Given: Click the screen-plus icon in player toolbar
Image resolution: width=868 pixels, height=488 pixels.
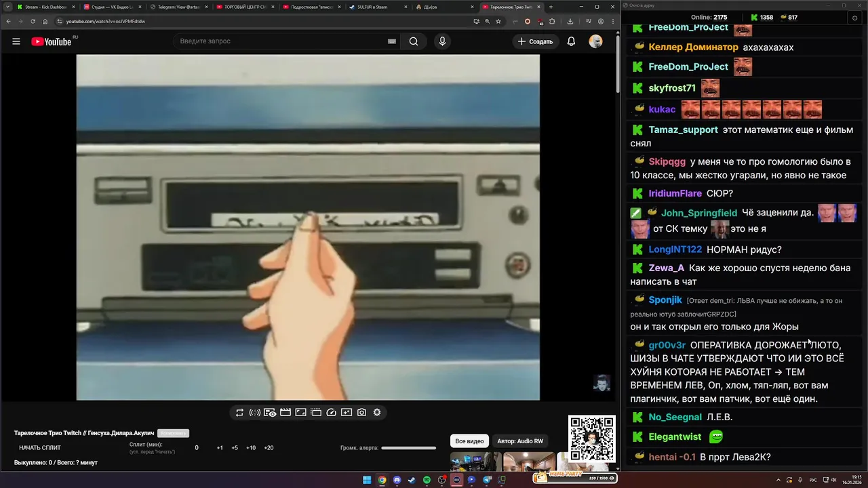Looking at the screenshot, I should 347,412.
